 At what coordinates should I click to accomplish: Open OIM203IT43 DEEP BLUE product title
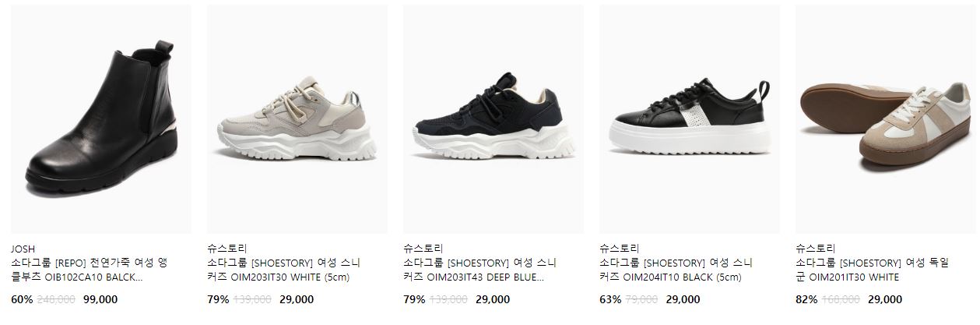coord(480,270)
